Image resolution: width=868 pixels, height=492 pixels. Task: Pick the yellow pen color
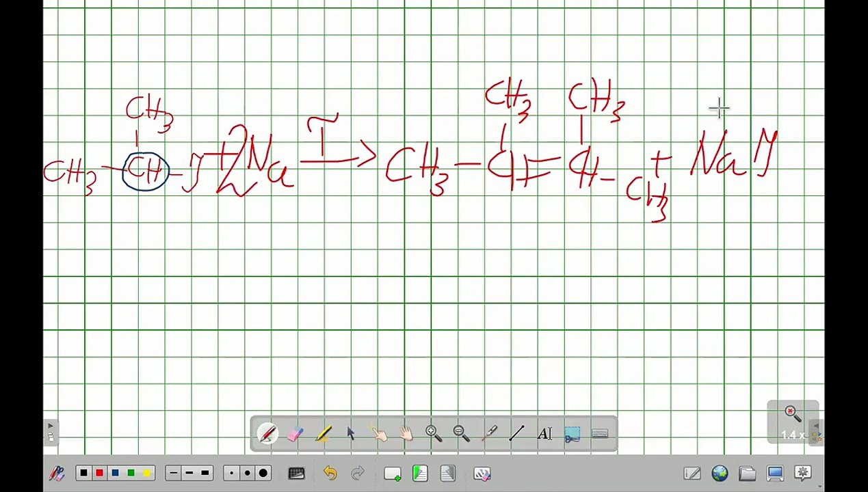pyautogui.click(x=146, y=473)
